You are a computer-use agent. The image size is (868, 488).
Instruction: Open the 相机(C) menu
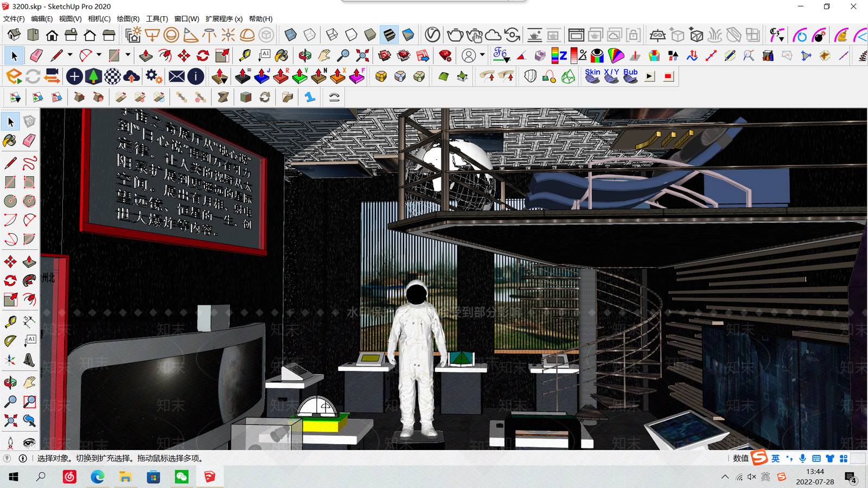[x=99, y=19]
